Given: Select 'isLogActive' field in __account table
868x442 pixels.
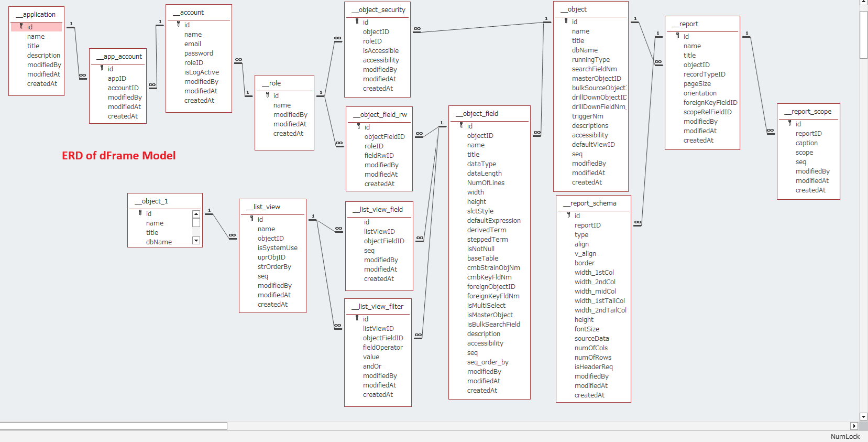Looking at the screenshot, I should 201,72.
